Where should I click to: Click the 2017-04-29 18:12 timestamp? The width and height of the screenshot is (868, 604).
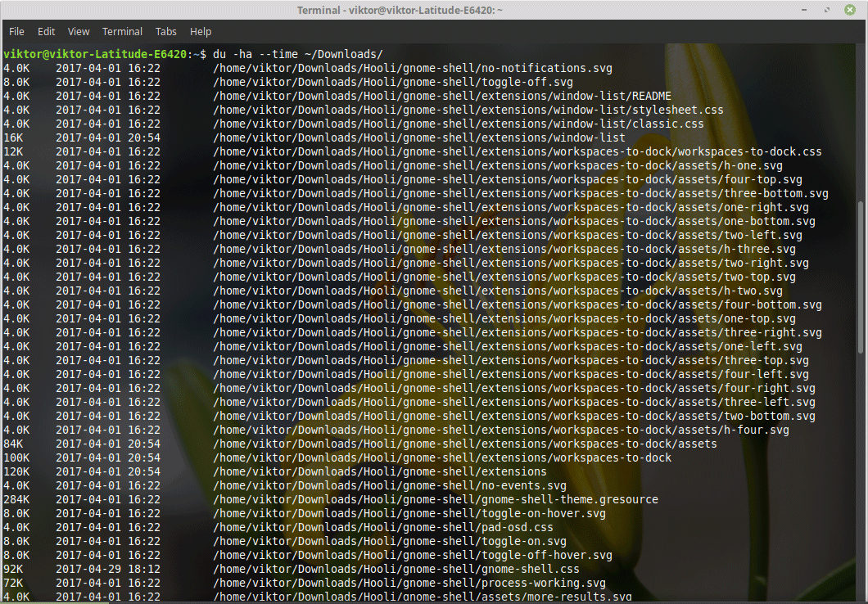[x=108, y=569]
